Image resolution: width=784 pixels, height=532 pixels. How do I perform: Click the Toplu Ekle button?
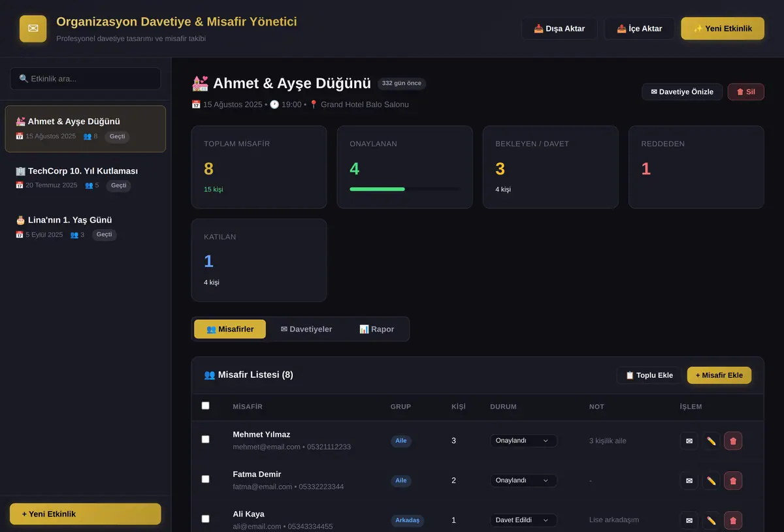point(649,375)
